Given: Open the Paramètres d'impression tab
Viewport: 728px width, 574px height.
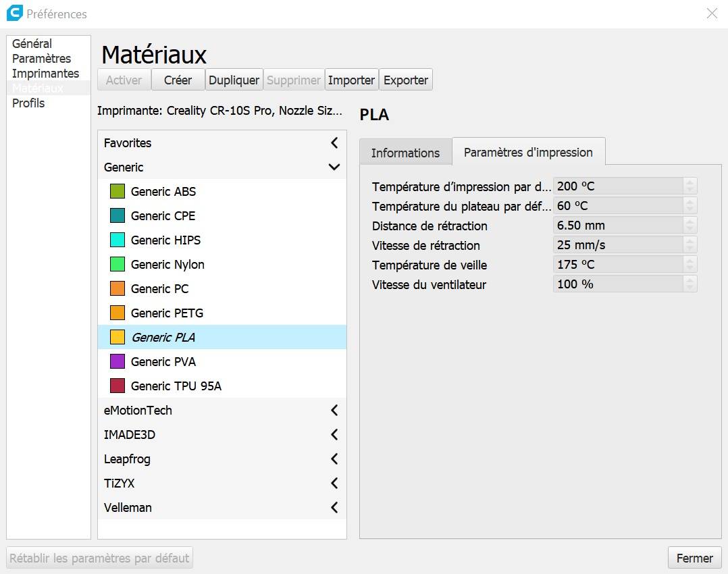Looking at the screenshot, I should coord(528,152).
